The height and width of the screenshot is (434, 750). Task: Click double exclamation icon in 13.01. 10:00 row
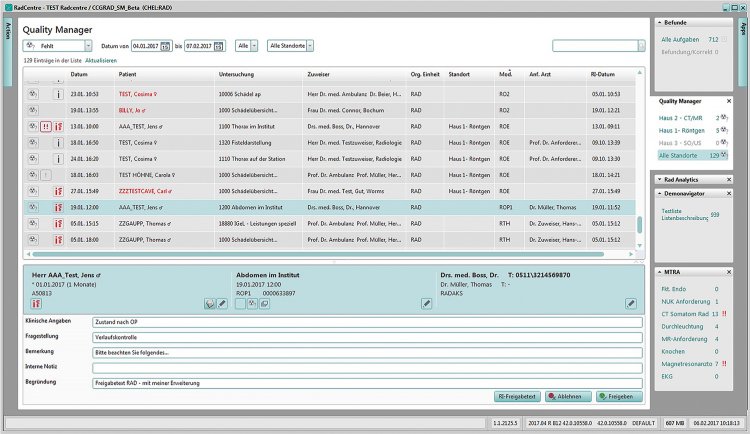pos(46,127)
